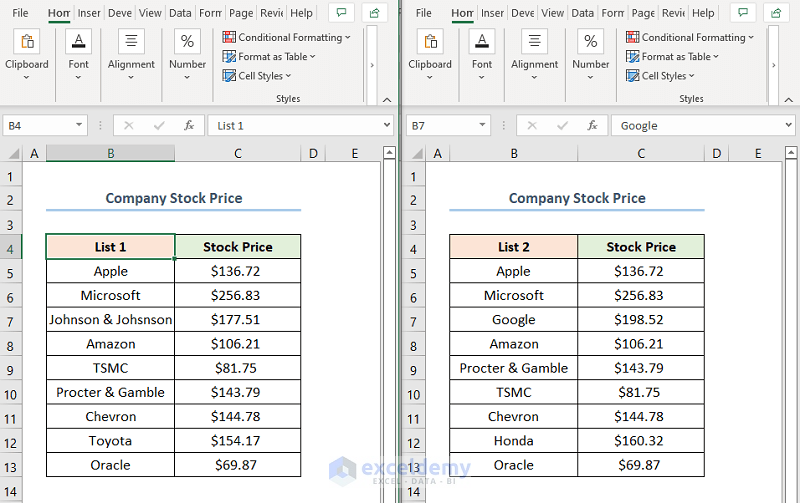
Task: Switch to Developer tab in left window
Action: tap(120, 13)
